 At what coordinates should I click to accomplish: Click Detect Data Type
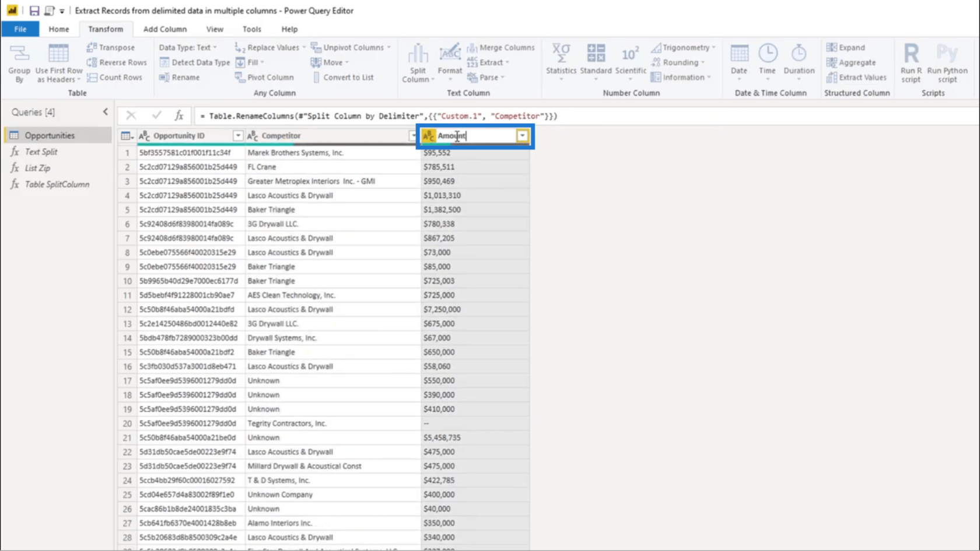click(x=195, y=62)
